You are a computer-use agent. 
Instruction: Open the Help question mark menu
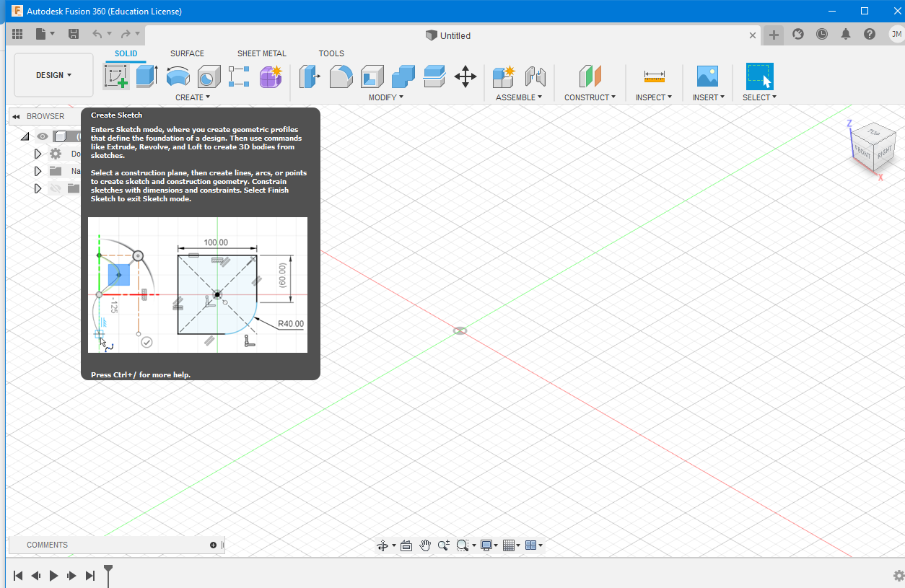(870, 34)
